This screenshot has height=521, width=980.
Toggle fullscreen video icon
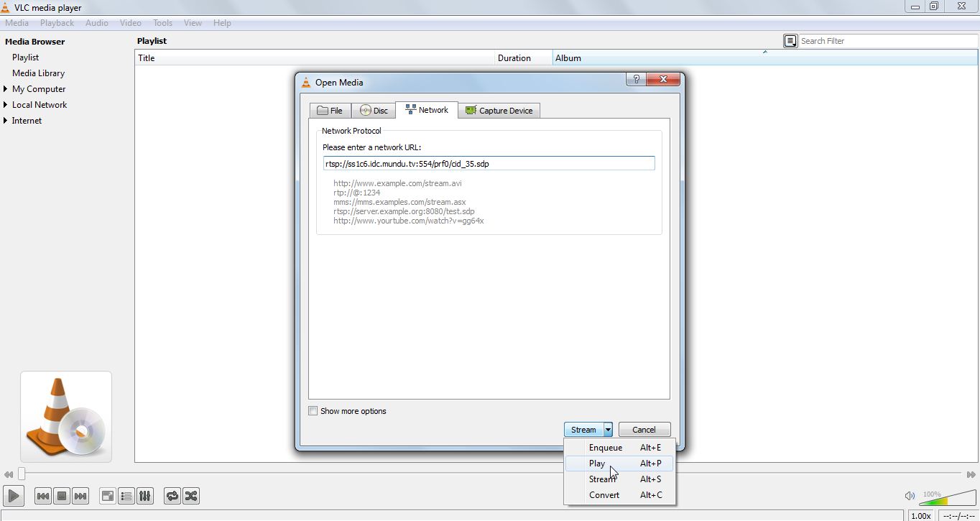pyautogui.click(x=108, y=496)
